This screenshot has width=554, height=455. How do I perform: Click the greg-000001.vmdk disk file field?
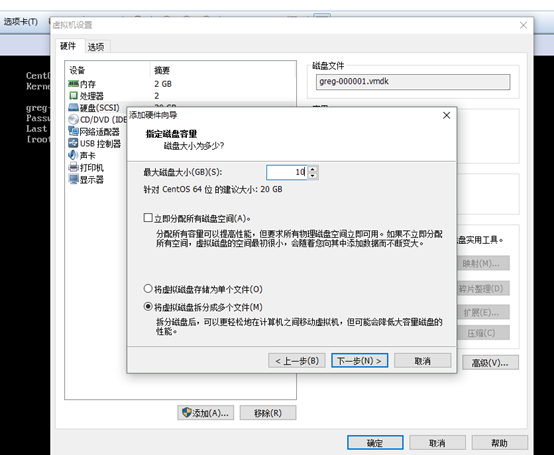[x=413, y=82]
